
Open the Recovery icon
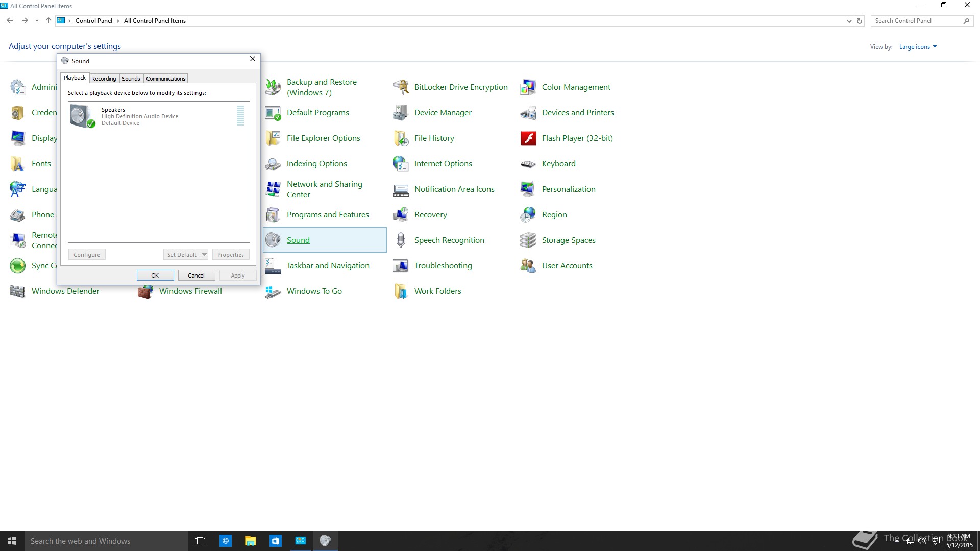pos(401,215)
